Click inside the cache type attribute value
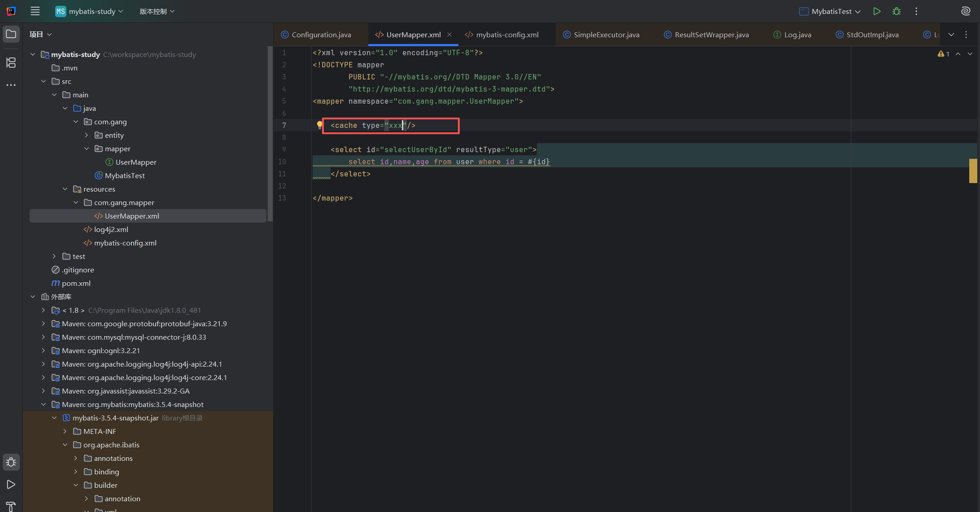Viewport: 980px width, 512px height. [x=395, y=125]
